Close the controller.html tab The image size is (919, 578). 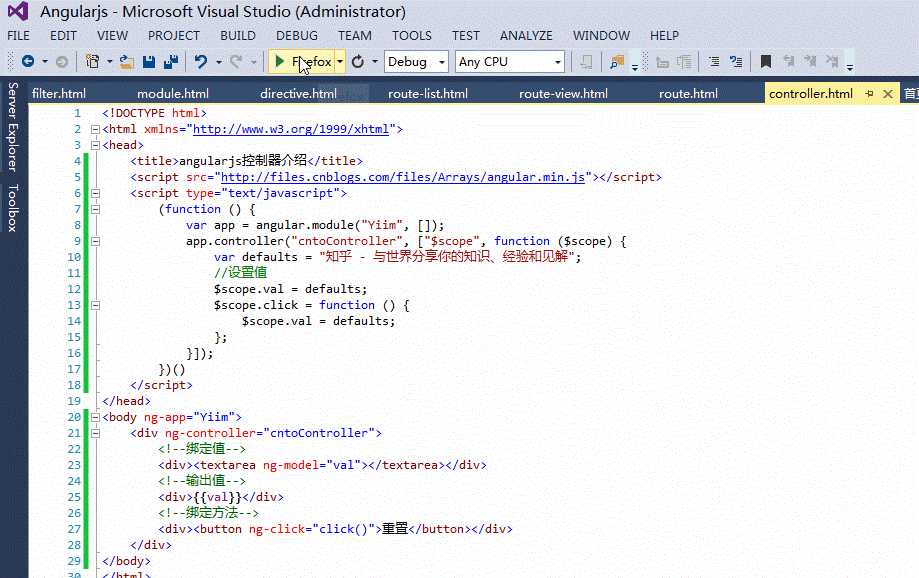(888, 93)
